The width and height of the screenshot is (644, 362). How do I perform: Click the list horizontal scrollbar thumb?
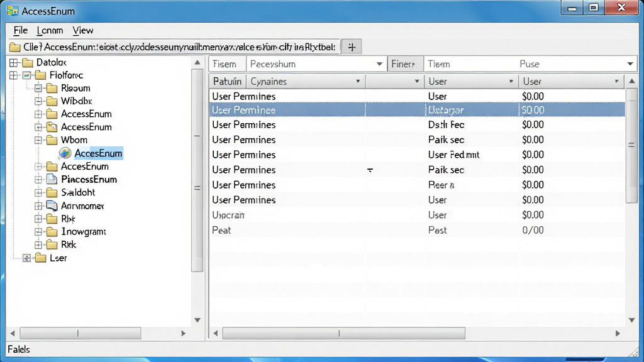click(x=344, y=333)
